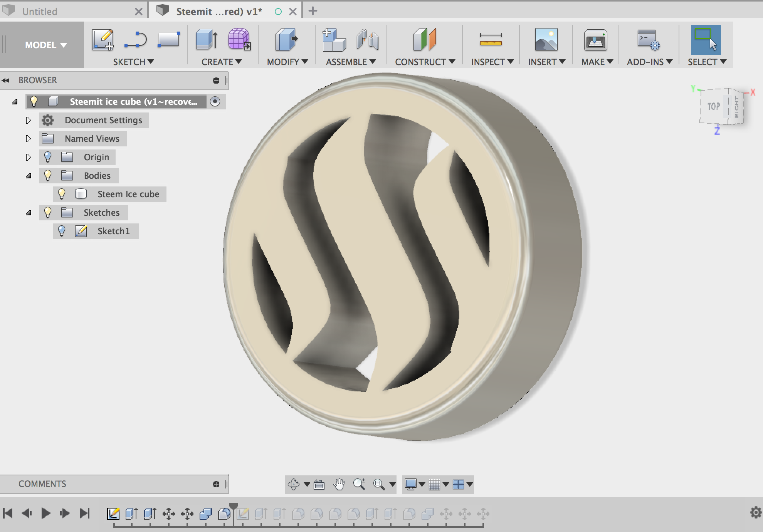Click the Measure ruler icon

pyautogui.click(x=491, y=39)
